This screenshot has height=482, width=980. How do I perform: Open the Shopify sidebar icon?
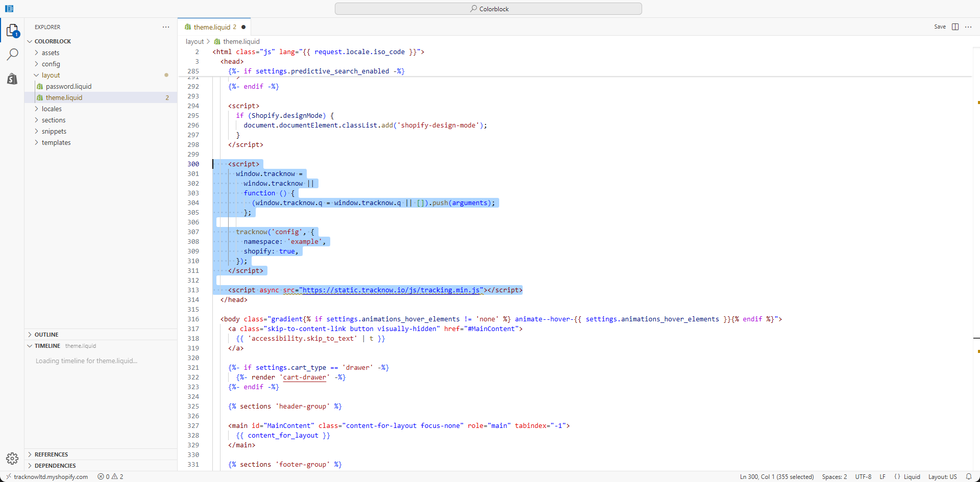tap(12, 79)
